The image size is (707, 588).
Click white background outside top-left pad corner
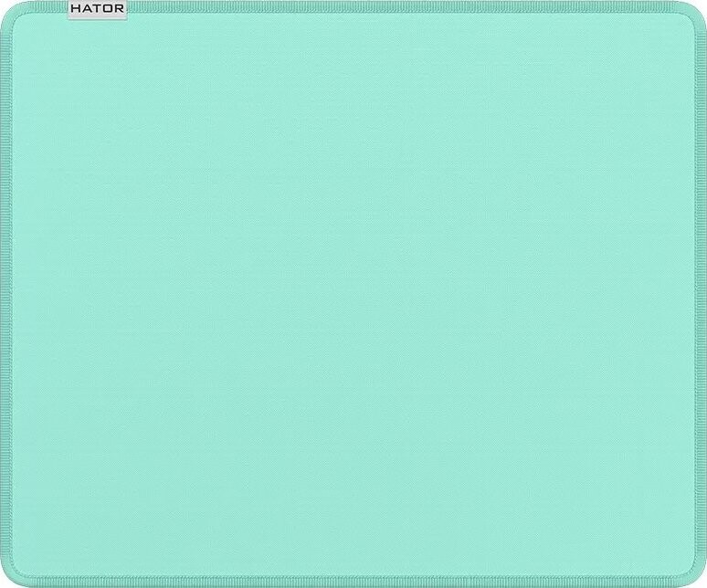pos(2,2)
